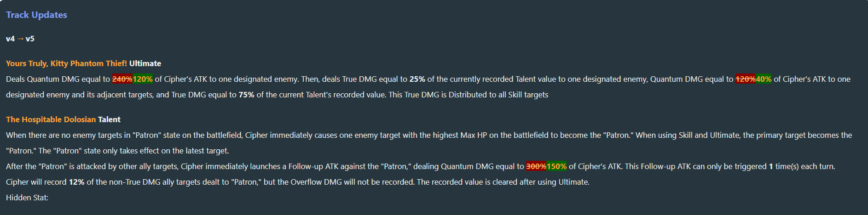Click the Yours Truly, Kitty Phantom Thief! title
The height and width of the screenshot is (215, 868).
click(66, 63)
